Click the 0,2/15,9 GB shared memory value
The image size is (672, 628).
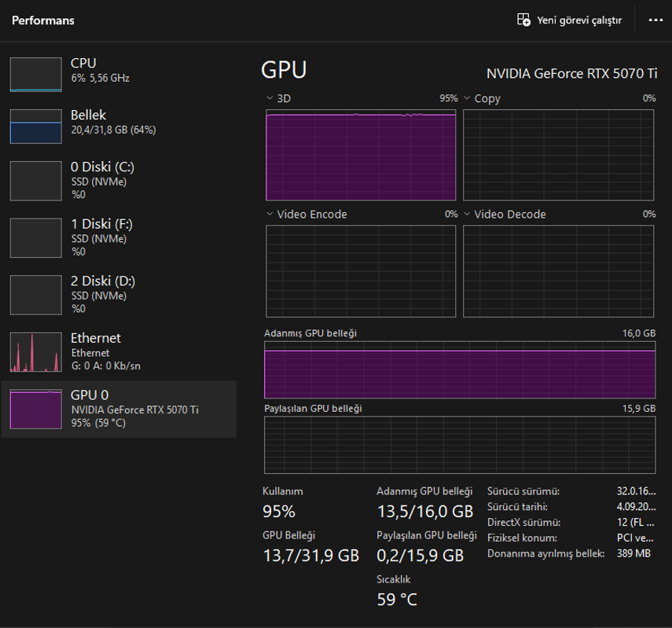point(420,556)
